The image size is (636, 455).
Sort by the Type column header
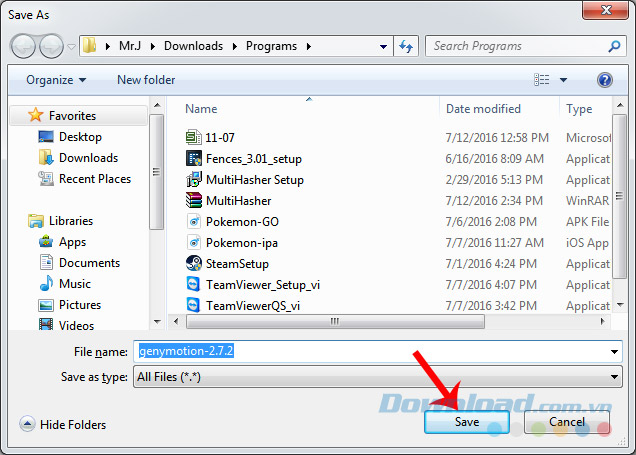coord(579,109)
